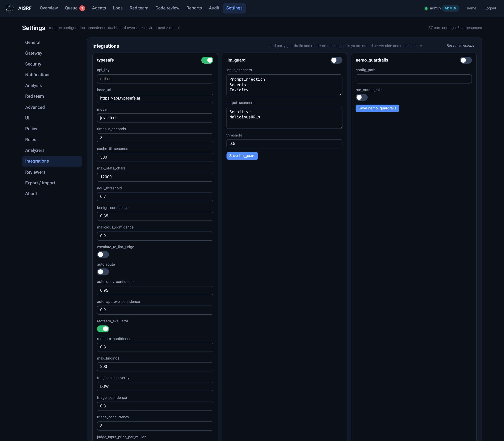
Task: Open Analysis settings section
Action: tap(52, 85)
